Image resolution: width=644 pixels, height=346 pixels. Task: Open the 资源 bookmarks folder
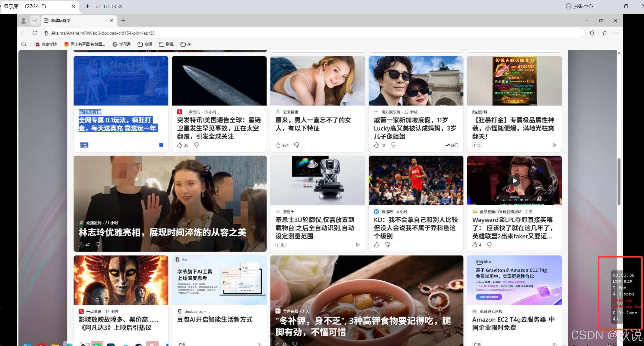144,44
